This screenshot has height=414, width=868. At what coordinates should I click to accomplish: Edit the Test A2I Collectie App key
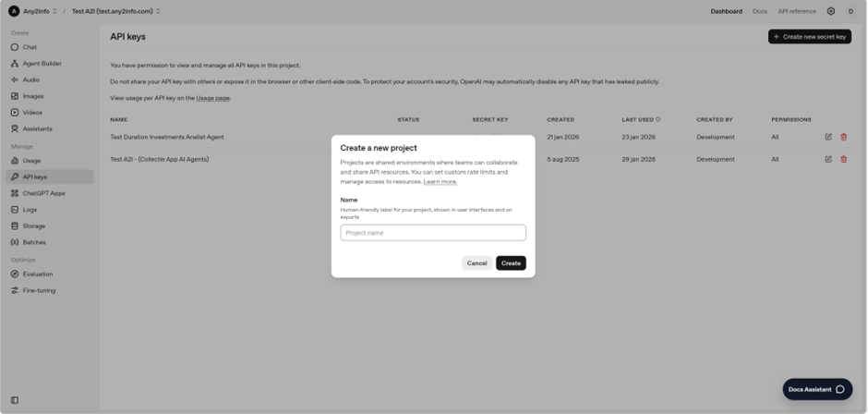[828, 159]
